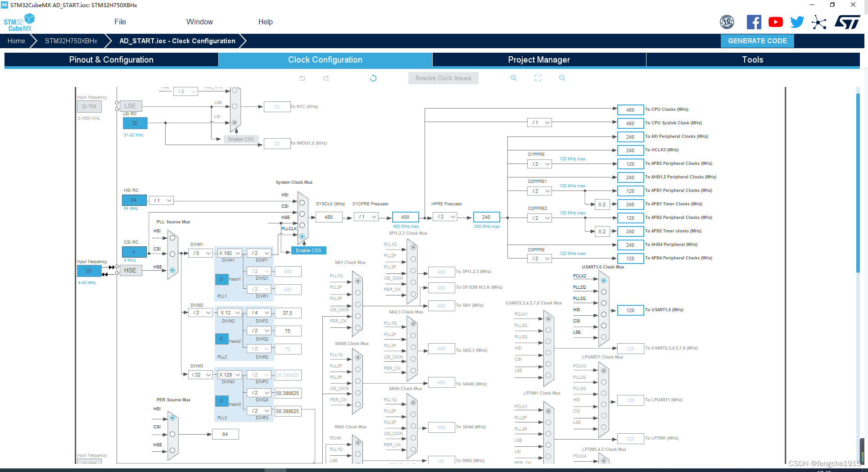Click the redo arrow icon
Image resolution: width=868 pixels, height=472 pixels.
click(326, 78)
